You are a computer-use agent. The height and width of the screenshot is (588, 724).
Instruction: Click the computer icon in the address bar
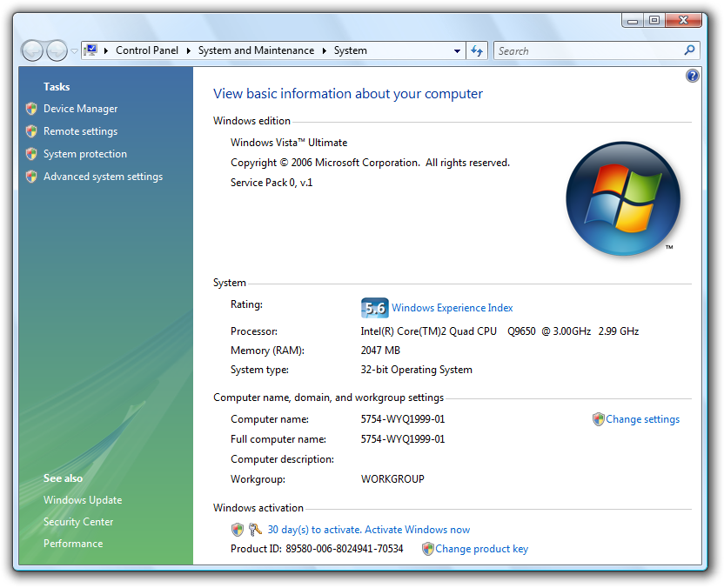point(90,50)
